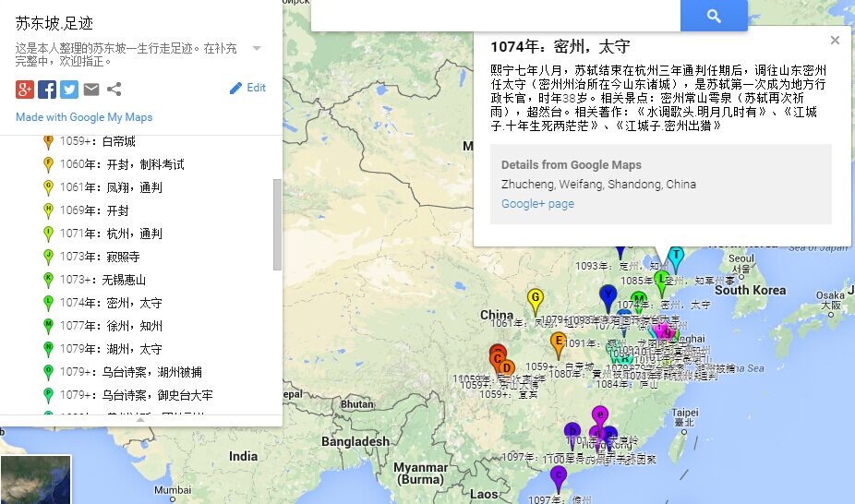Screen dimensions: 855x504
Task: Click the purple c map marker
Action: point(558,477)
